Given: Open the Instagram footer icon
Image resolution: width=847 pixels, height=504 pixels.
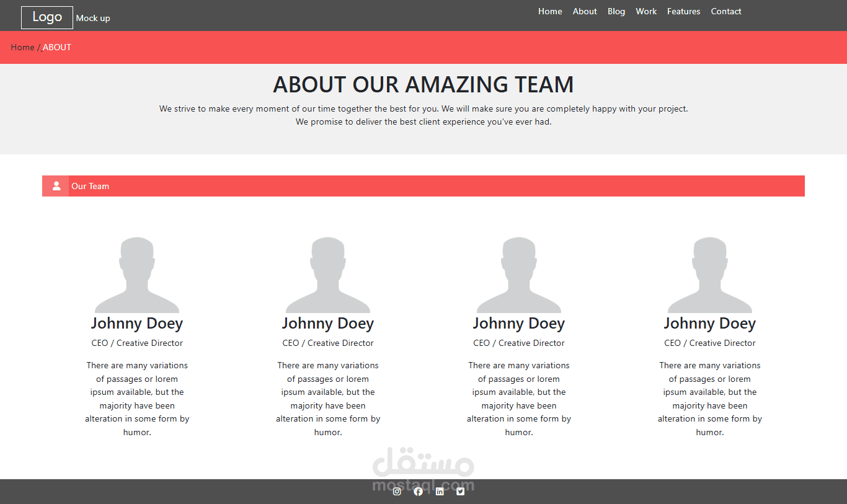Looking at the screenshot, I should click(x=397, y=492).
